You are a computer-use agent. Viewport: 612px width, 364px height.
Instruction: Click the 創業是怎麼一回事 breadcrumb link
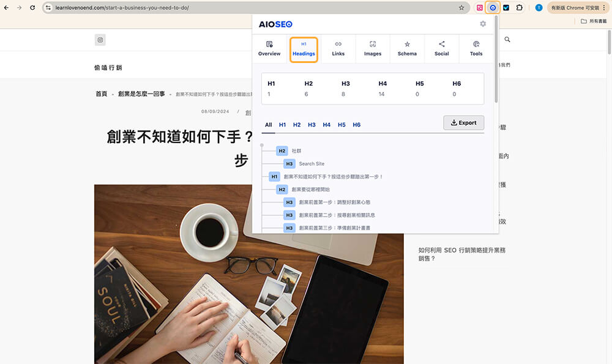[x=141, y=94]
